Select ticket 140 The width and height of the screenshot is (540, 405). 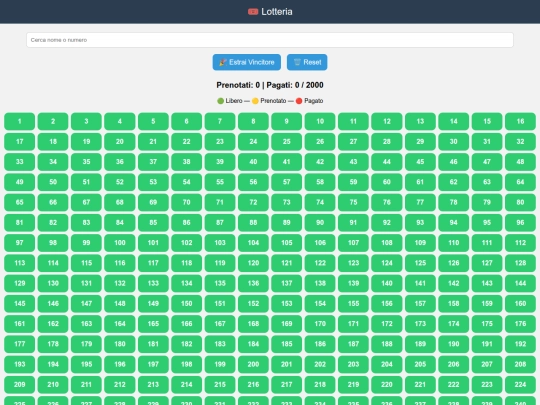tap(387, 283)
